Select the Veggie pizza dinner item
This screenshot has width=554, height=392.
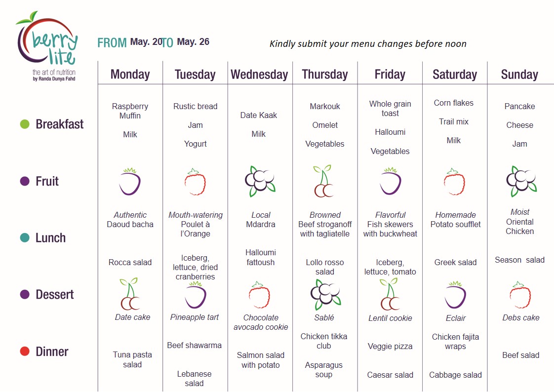click(390, 346)
